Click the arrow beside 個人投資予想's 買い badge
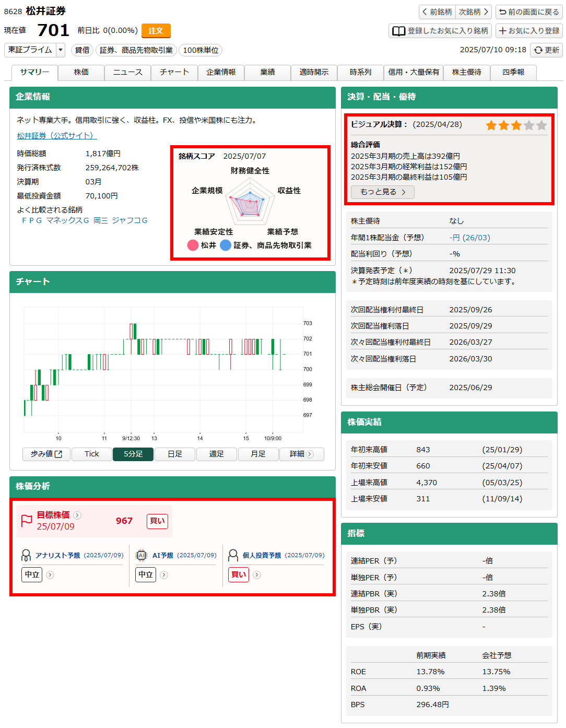The height and width of the screenshot is (728, 566). click(257, 575)
